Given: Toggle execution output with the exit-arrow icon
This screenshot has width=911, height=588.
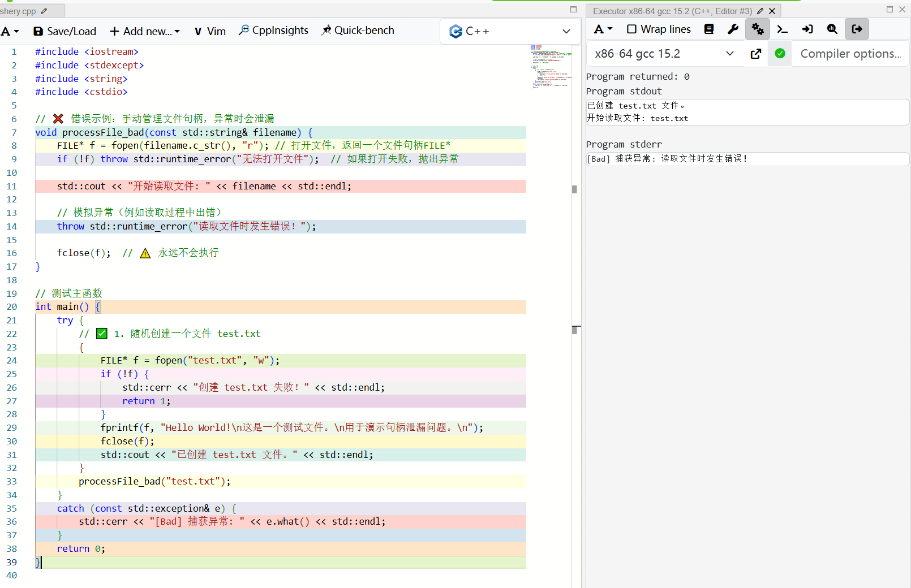Looking at the screenshot, I should 857,29.
